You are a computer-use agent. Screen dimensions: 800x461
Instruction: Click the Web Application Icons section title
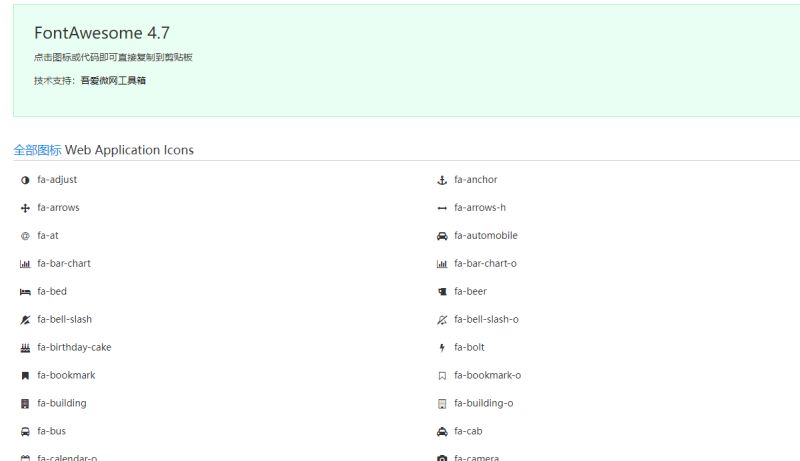pos(129,150)
